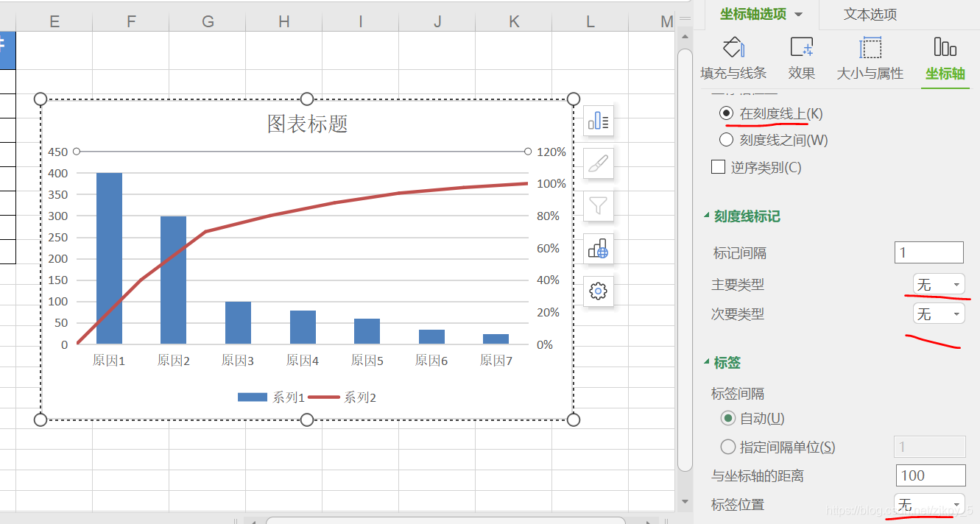Click the 系列1 legend entry
Image resolution: width=980 pixels, height=524 pixels.
tap(271, 397)
